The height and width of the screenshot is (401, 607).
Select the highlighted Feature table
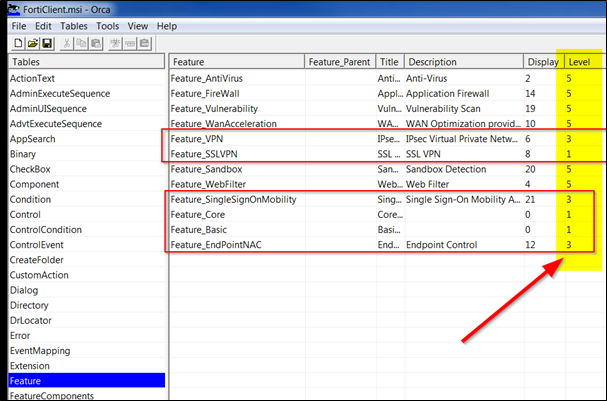(x=87, y=380)
